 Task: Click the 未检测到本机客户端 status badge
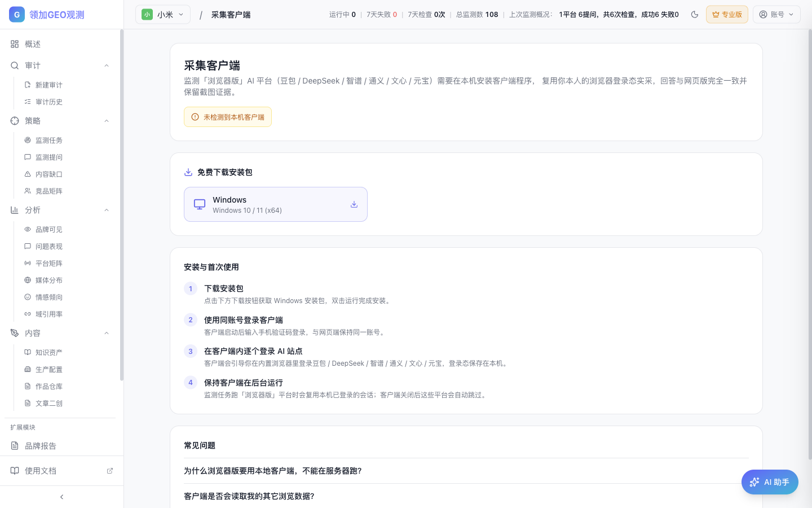click(x=228, y=117)
